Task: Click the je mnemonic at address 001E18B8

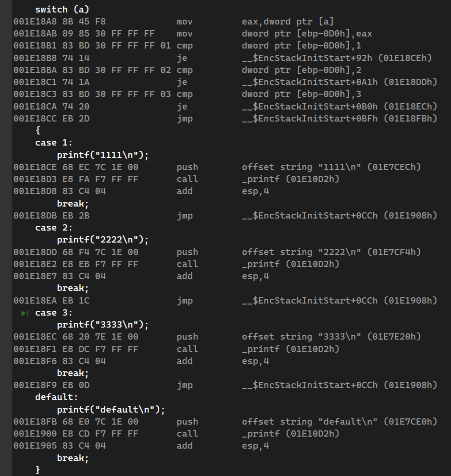Action: (x=182, y=58)
